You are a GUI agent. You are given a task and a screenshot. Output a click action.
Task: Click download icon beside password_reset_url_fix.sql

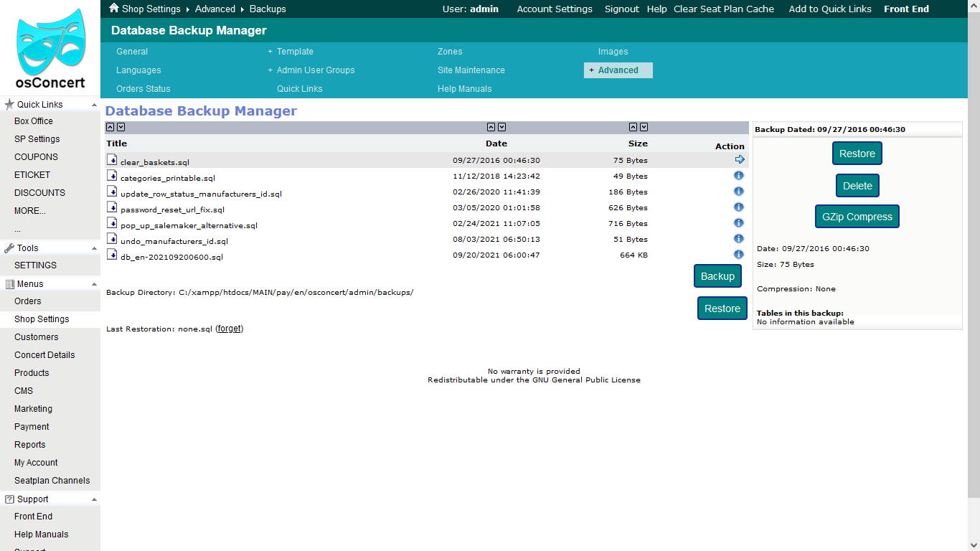[112, 207]
